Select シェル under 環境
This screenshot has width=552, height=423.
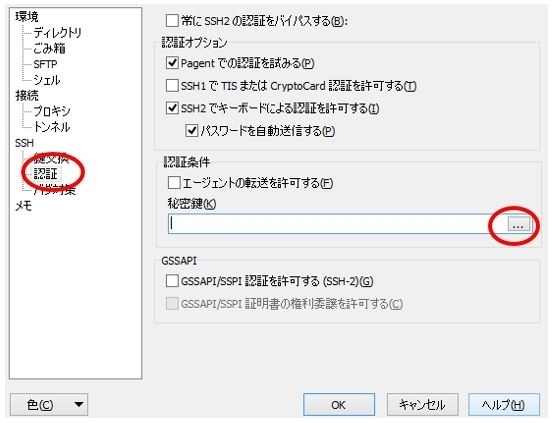pos(47,80)
